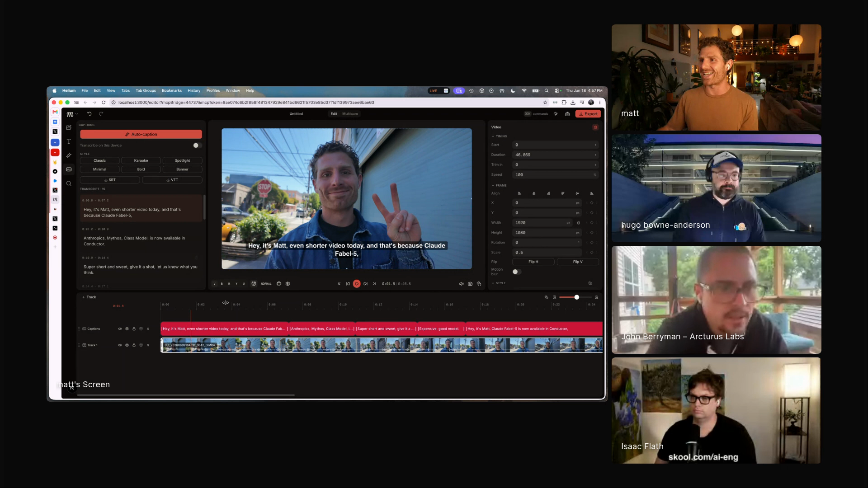Select the Spotlight caption style
This screenshot has width=868, height=488.
[x=182, y=160]
